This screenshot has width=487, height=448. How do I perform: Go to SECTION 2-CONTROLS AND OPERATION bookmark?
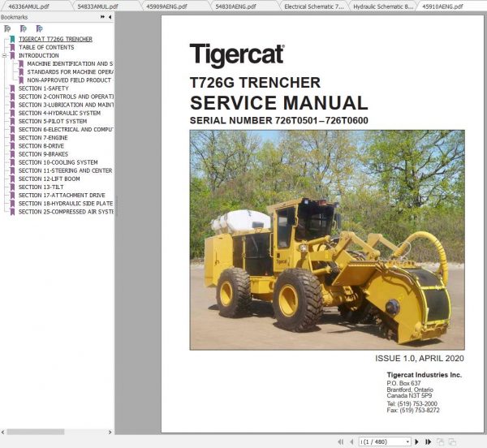[x=66, y=97]
